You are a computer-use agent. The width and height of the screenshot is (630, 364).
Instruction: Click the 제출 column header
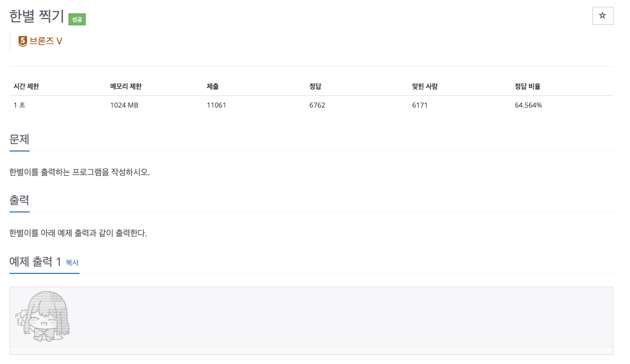click(x=213, y=86)
